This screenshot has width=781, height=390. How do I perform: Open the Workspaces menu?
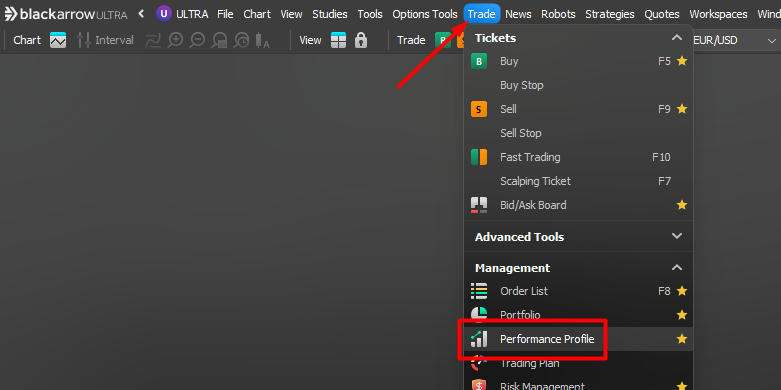tap(718, 14)
